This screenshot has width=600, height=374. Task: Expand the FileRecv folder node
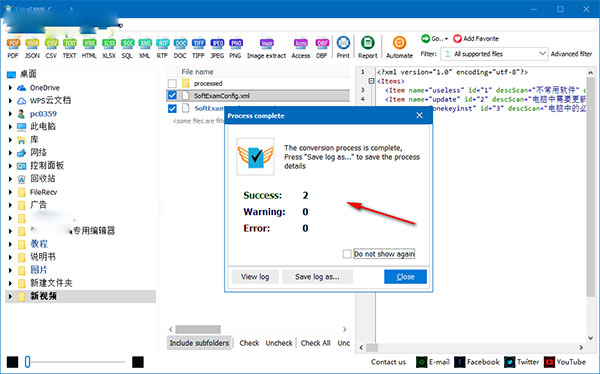point(10,192)
